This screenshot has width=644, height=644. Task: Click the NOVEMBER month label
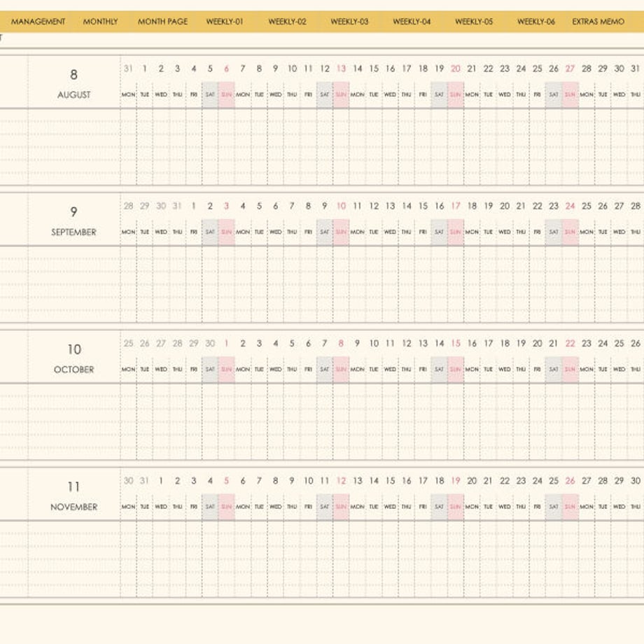[x=74, y=507]
